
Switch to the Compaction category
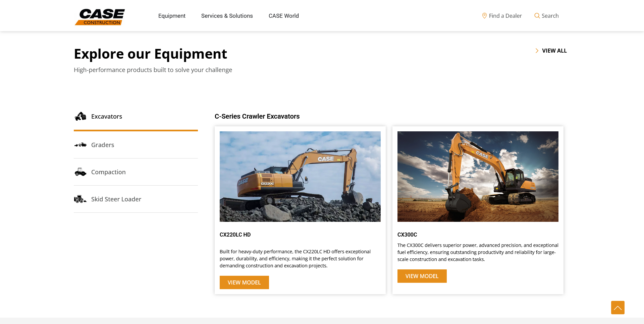click(108, 172)
